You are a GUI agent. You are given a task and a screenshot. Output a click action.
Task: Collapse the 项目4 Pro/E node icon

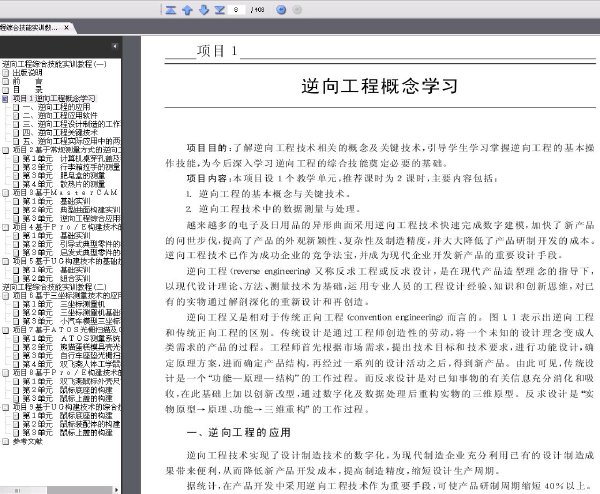[x=5, y=227]
